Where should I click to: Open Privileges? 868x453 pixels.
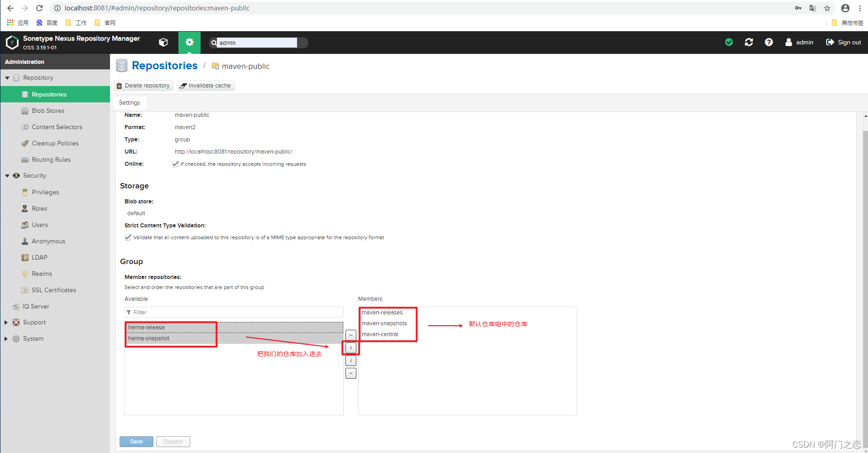[x=45, y=192]
